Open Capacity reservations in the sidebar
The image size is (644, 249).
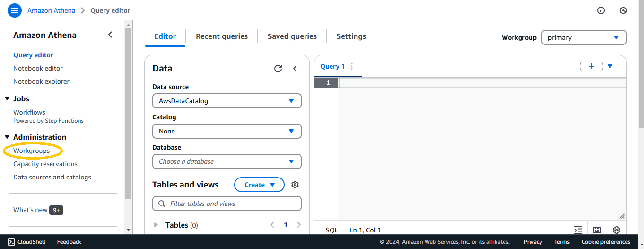pos(45,164)
